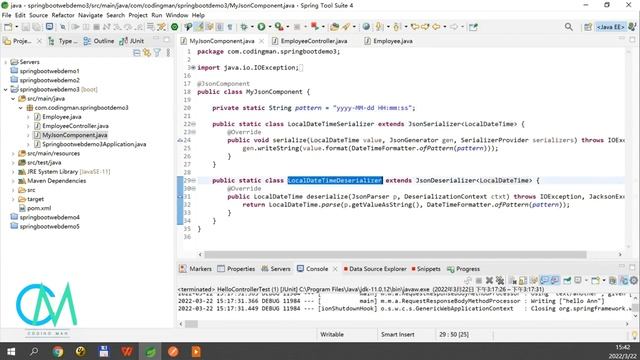
Task: Click the Console settings gear icon
Action: coord(633,280)
